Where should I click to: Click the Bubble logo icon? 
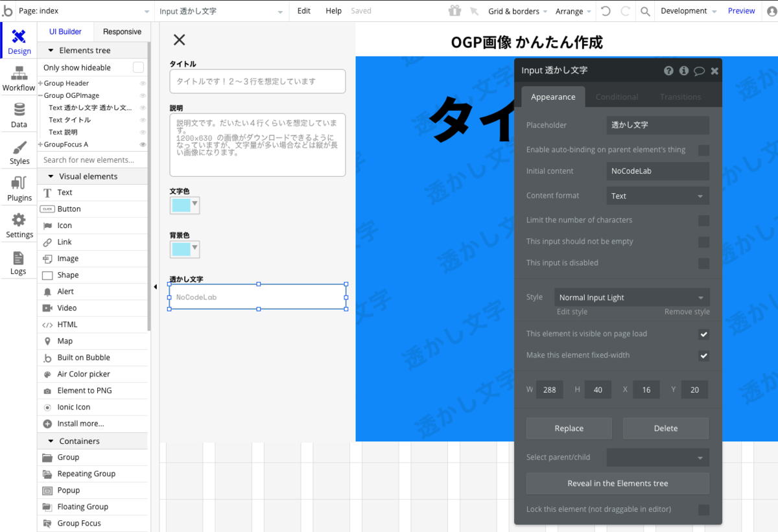tap(7, 11)
